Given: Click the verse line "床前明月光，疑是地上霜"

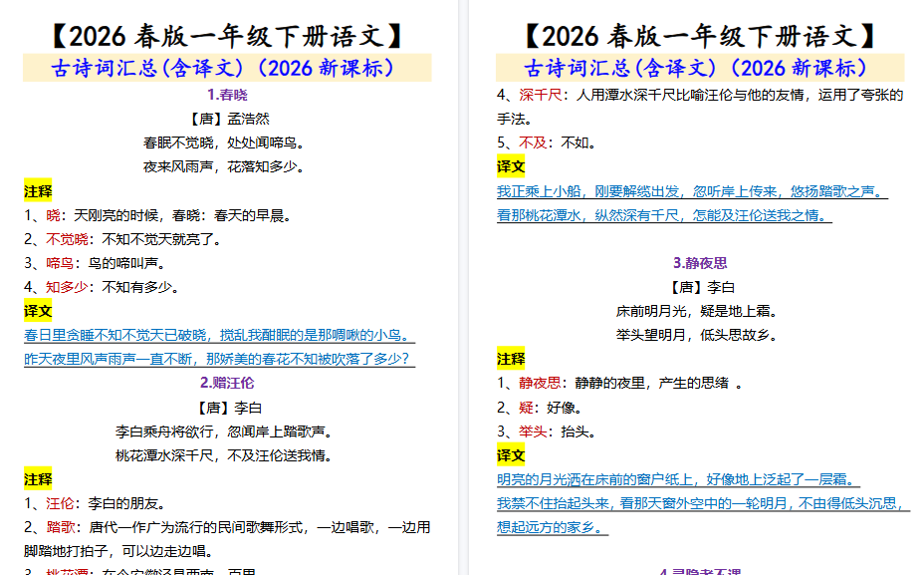Looking at the screenshot, I should pyautogui.click(x=697, y=310).
